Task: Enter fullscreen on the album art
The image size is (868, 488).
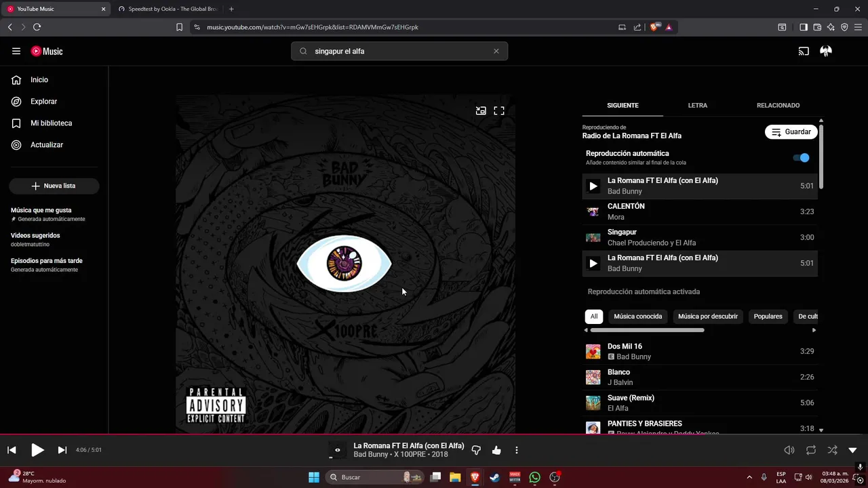Action: point(499,110)
